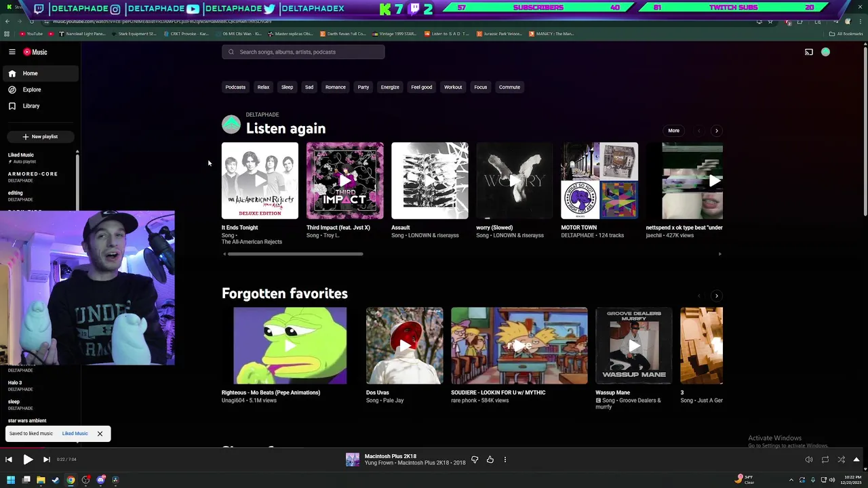Open the player three-dot more actions menu
Viewport: 868px width, 488px height.
pyautogui.click(x=505, y=460)
